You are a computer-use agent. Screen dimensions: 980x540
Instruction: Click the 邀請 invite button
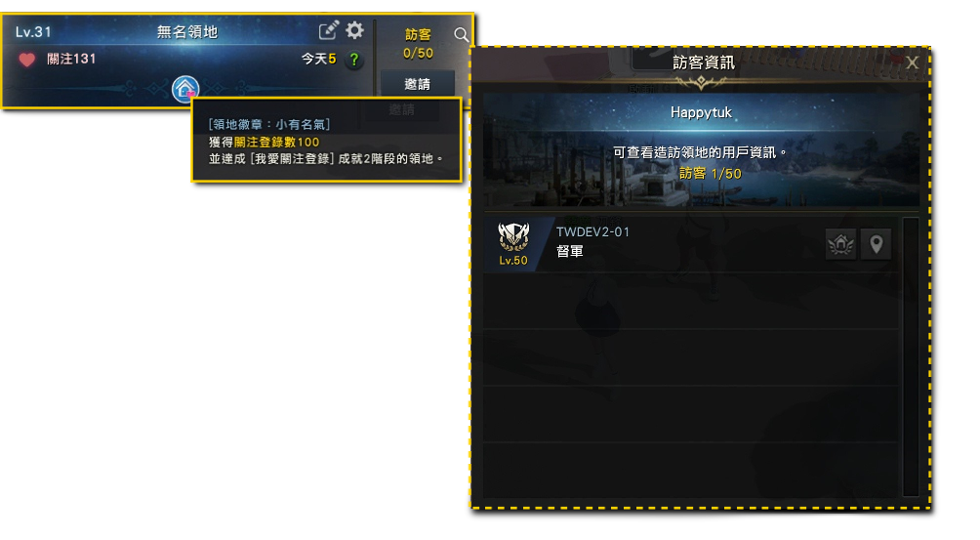418,84
